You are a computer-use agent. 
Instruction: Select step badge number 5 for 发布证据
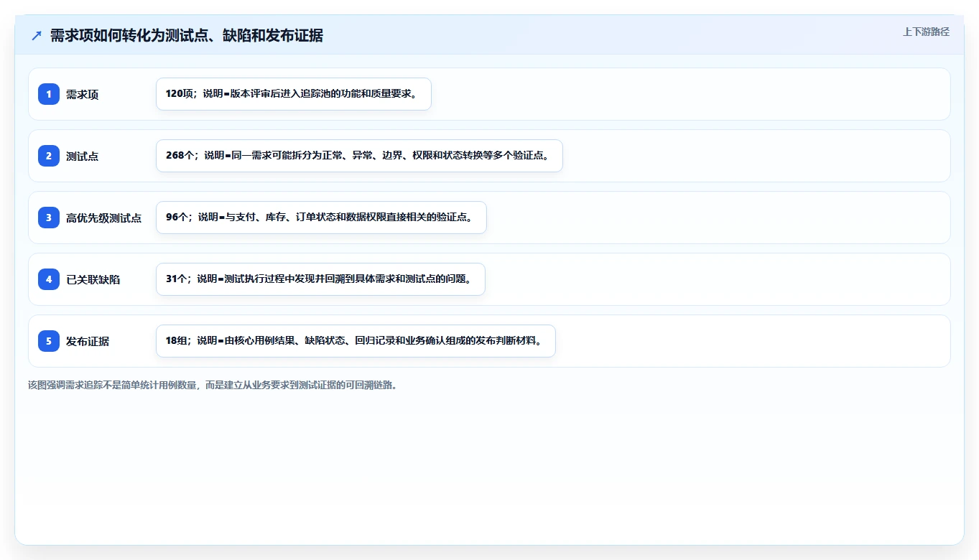(x=49, y=341)
